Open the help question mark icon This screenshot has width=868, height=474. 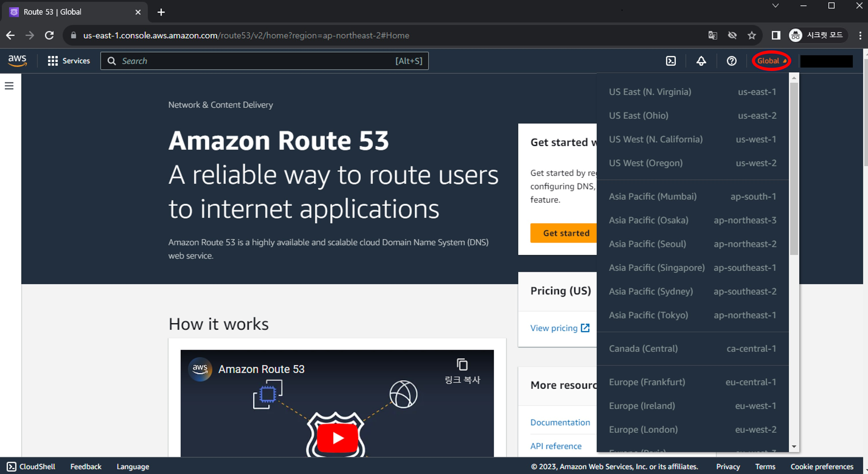coord(731,61)
